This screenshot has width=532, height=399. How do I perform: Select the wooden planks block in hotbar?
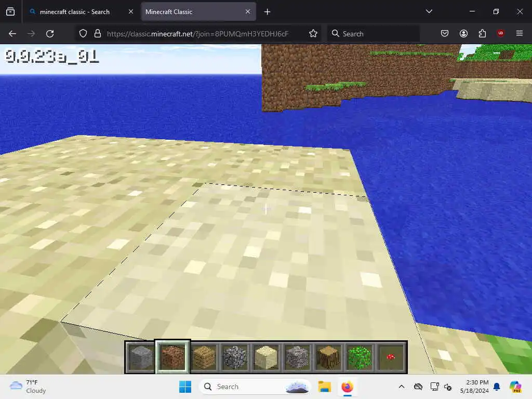[204, 357]
